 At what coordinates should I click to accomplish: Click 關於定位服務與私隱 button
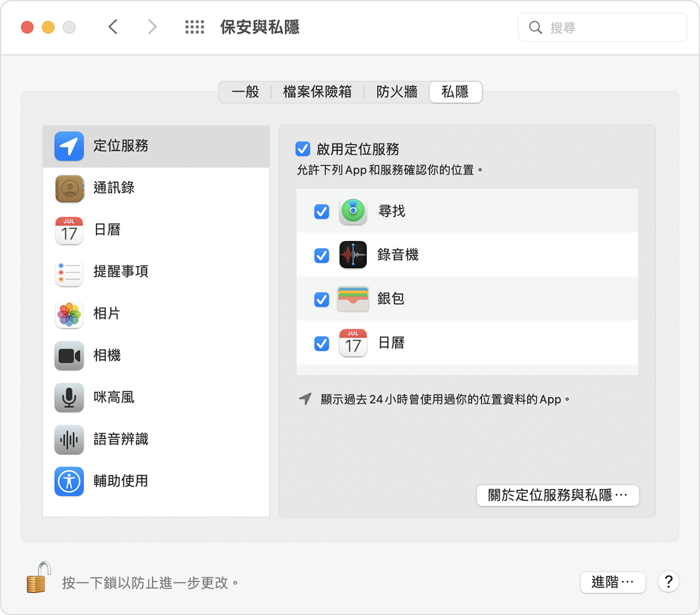click(557, 495)
